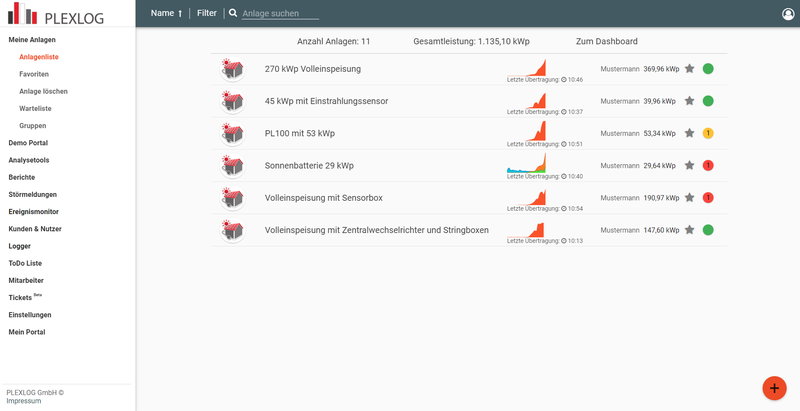Open power chart of 270 kWp Volleinspeisung
The image size is (800, 411).
pos(527,67)
